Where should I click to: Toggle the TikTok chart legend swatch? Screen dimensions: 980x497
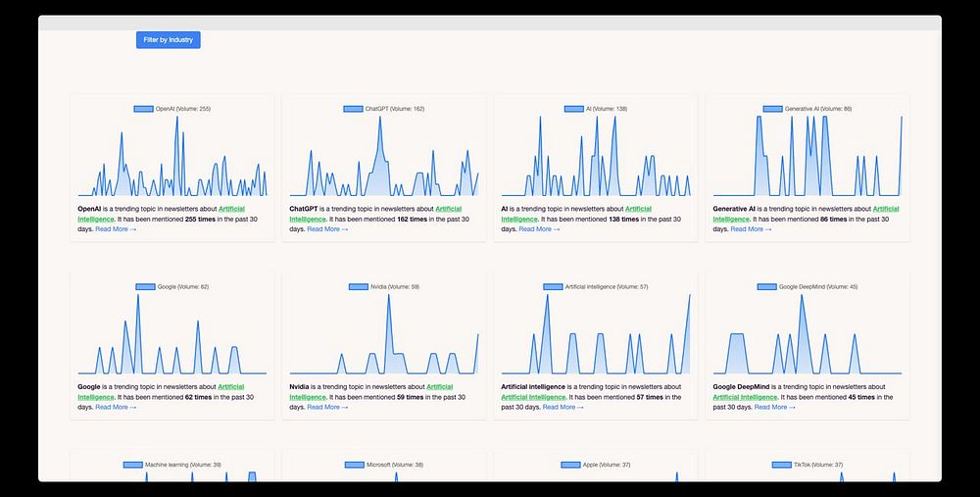point(782,465)
